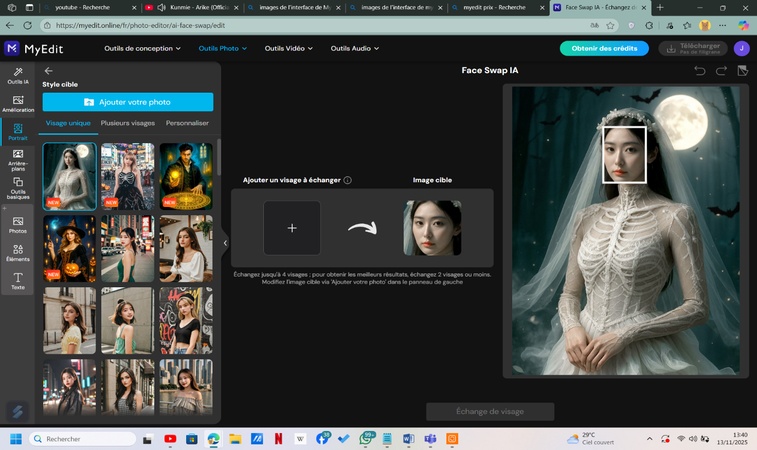Expand the Outils Audio dropdown menu
Screen dimensions: 757x450
click(355, 48)
